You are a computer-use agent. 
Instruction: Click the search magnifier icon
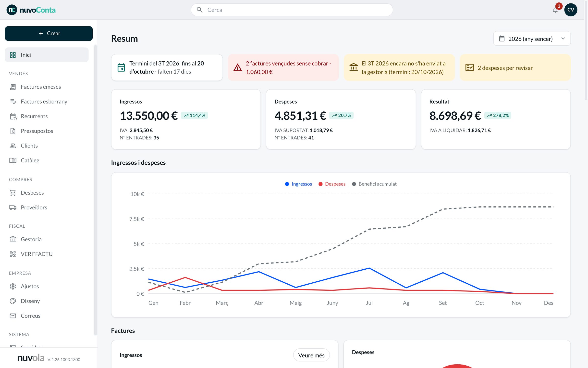tap(199, 10)
